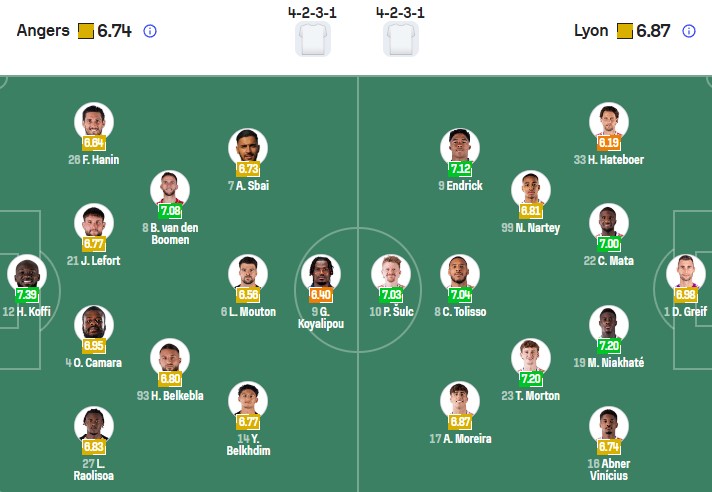Click the info icon next to Lyon rating
Viewport: 712px width, 492px height.
click(688, 31)
